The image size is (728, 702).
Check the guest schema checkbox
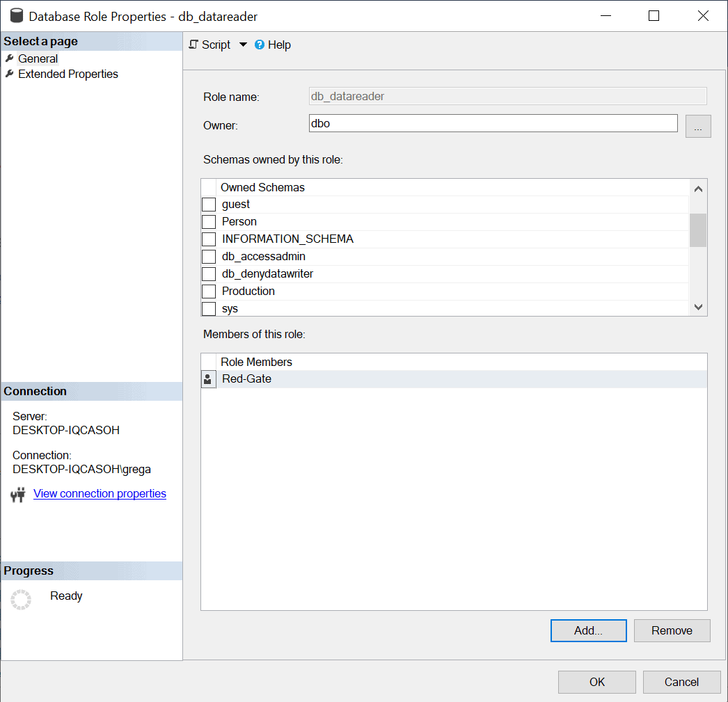pyautogui.click(x=209, y=205)
